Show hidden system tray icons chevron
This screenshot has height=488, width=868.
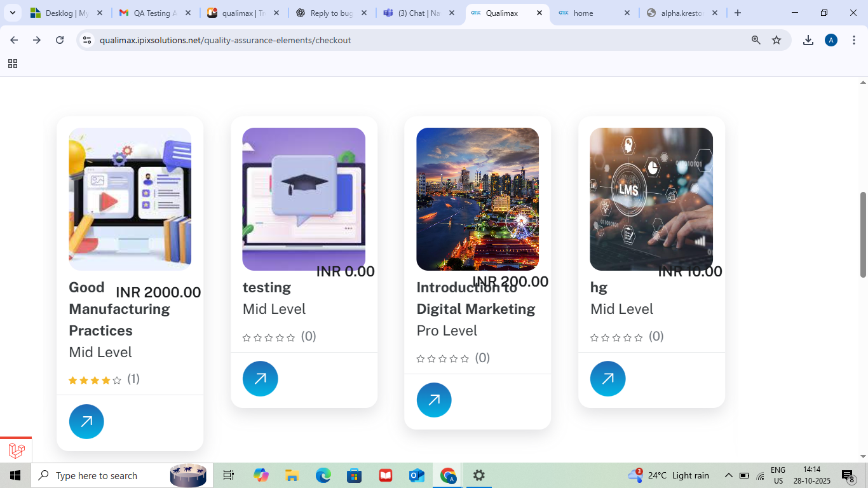pyautogui.click(x=728, y=476)
